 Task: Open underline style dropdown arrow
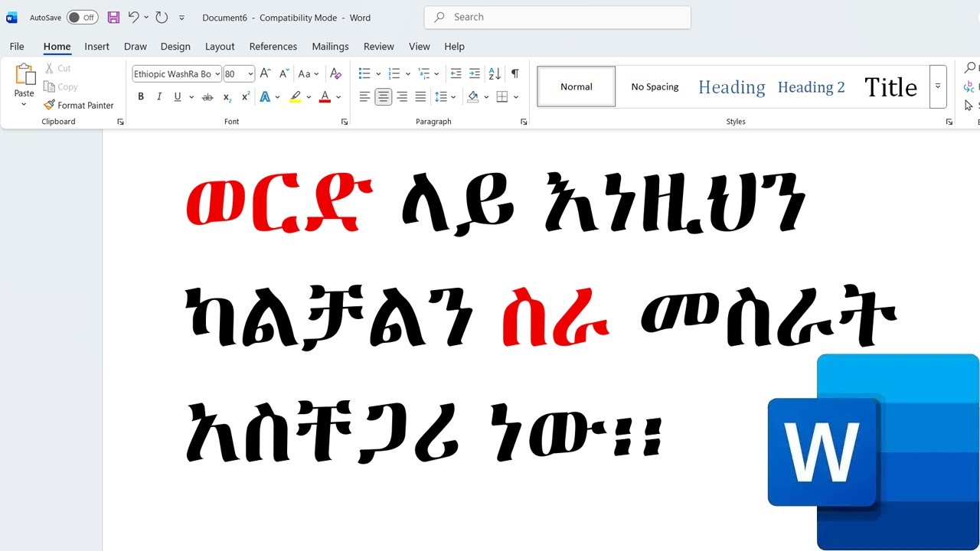coord(191,97)
